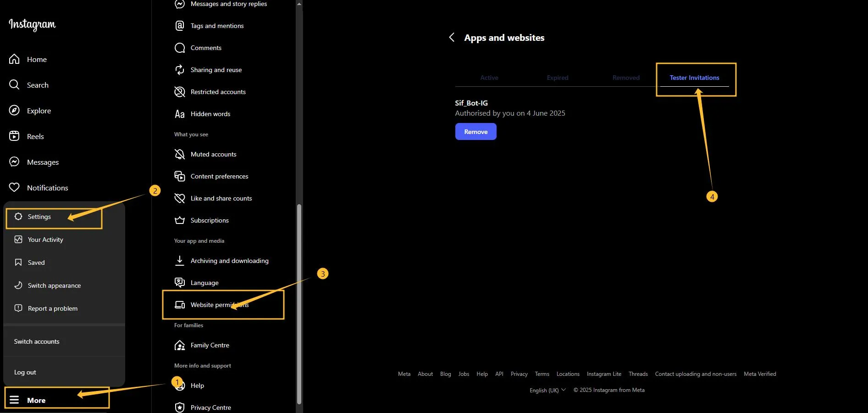868x413 pixels.
Task: Expand the English (UK) language dropdown
Action: (x=547, y=390)
